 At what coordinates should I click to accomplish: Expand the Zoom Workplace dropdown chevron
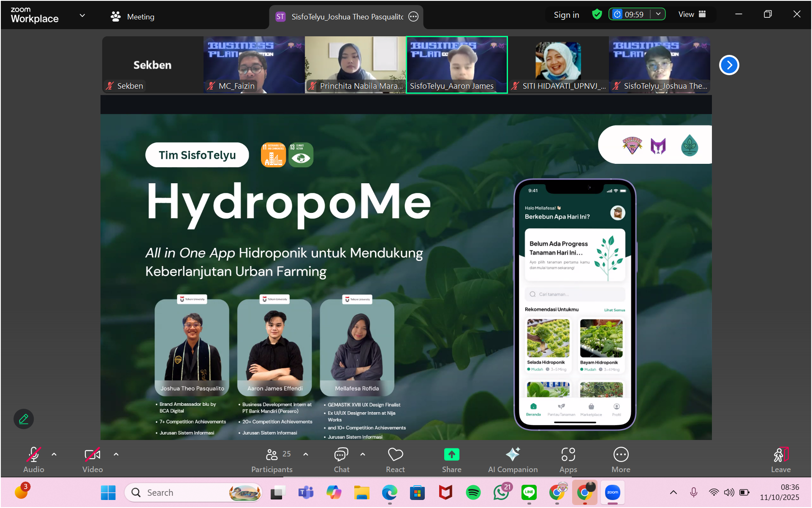coord(82,16)
